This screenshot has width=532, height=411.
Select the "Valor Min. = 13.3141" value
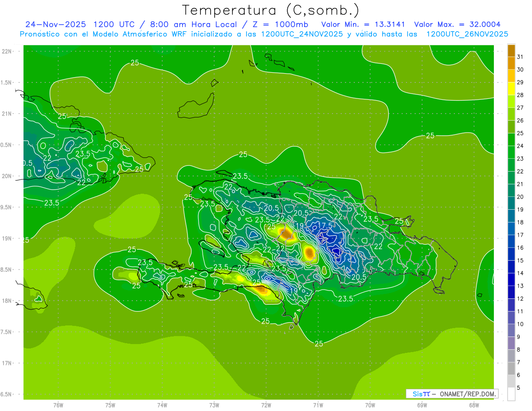click(363, 24)
